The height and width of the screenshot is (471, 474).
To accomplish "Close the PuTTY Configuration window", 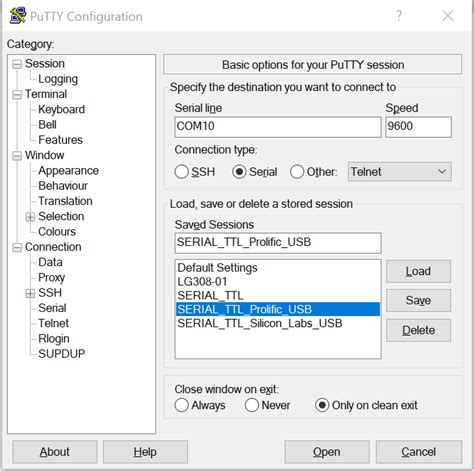I will click(x=448, y=16).
